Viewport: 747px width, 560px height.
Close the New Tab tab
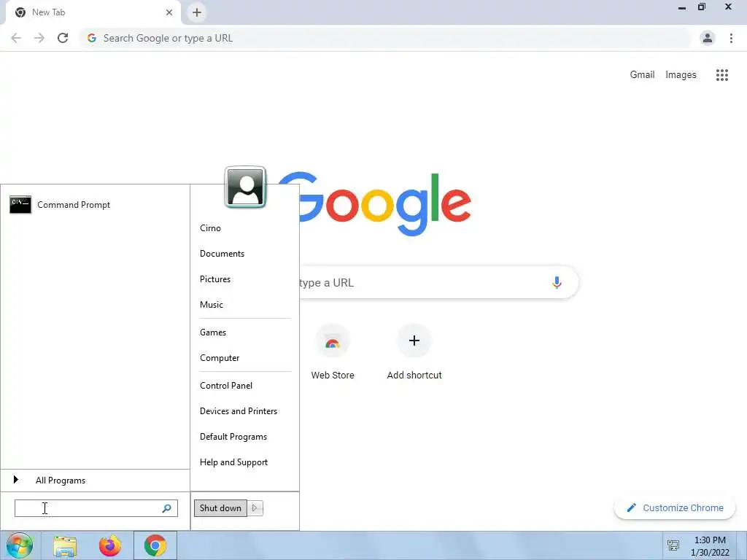[169, 12]
